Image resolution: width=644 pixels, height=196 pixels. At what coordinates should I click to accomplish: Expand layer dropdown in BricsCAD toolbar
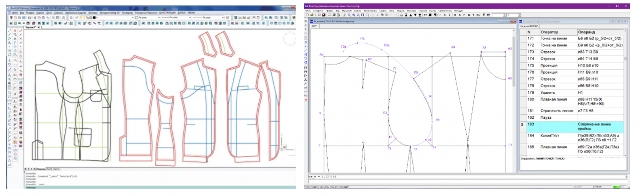click(x=133, y=17)
